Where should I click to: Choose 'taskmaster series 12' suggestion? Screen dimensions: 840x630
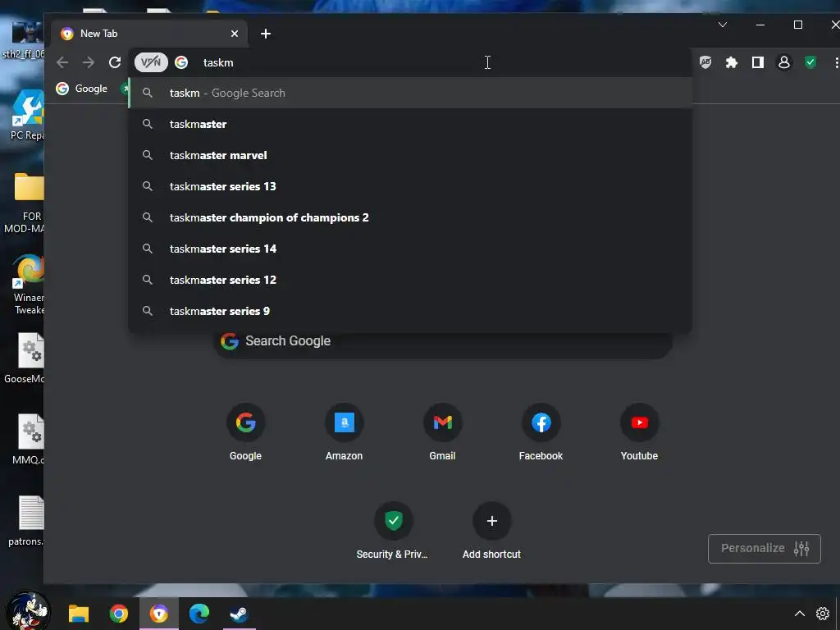point(410,279)
